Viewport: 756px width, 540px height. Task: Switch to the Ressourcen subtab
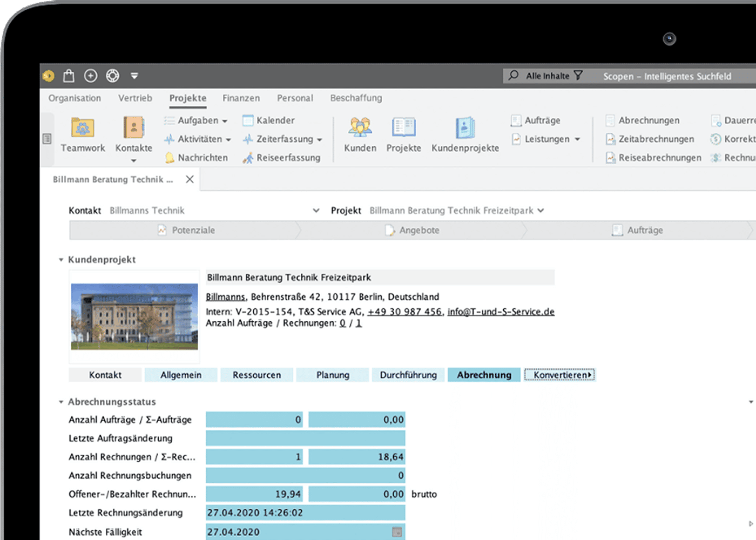tap(257, 375)
